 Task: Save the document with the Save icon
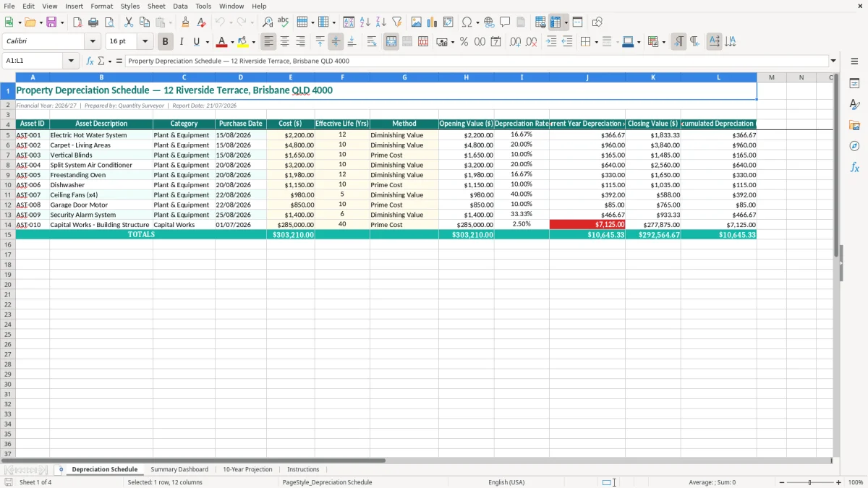pyautogui.click(x=51, y=22)
